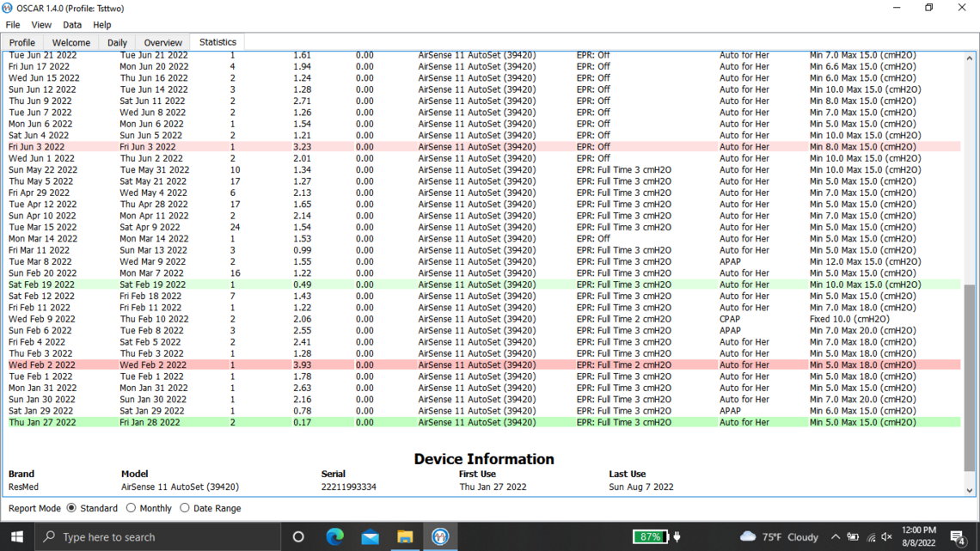Open File Explorer from taskbar
Viewport: 980px width, 551px height.
405,536
